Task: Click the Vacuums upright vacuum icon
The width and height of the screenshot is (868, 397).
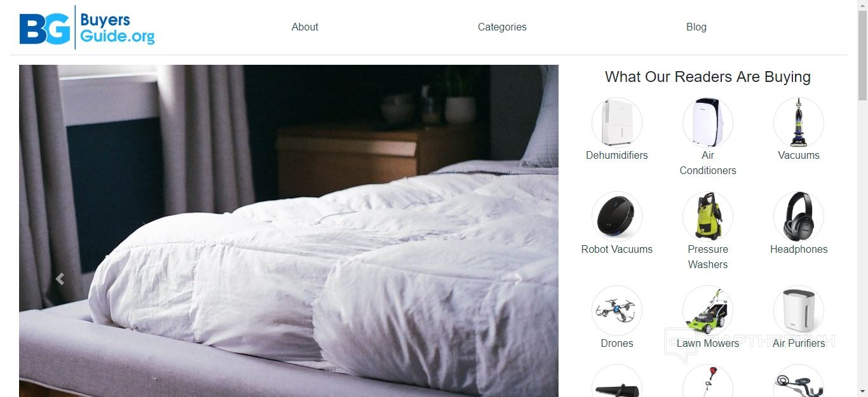Action: (798, 122)
